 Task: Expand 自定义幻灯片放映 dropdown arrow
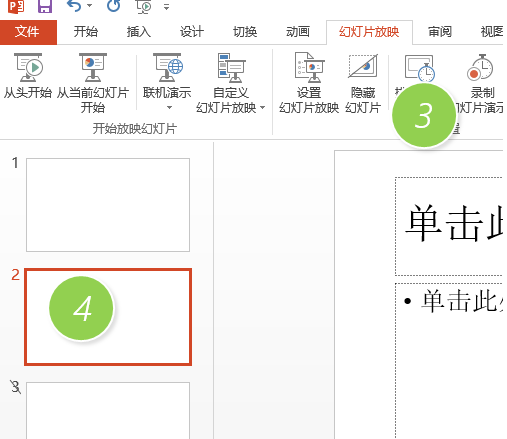point(263,107)
